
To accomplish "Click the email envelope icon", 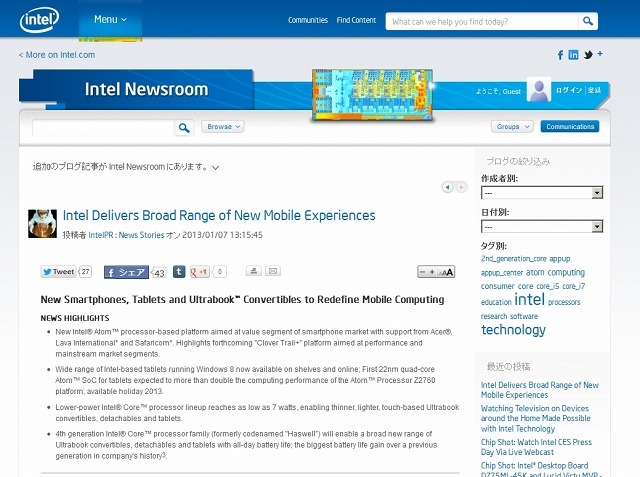I will click(x=273, y=271).
